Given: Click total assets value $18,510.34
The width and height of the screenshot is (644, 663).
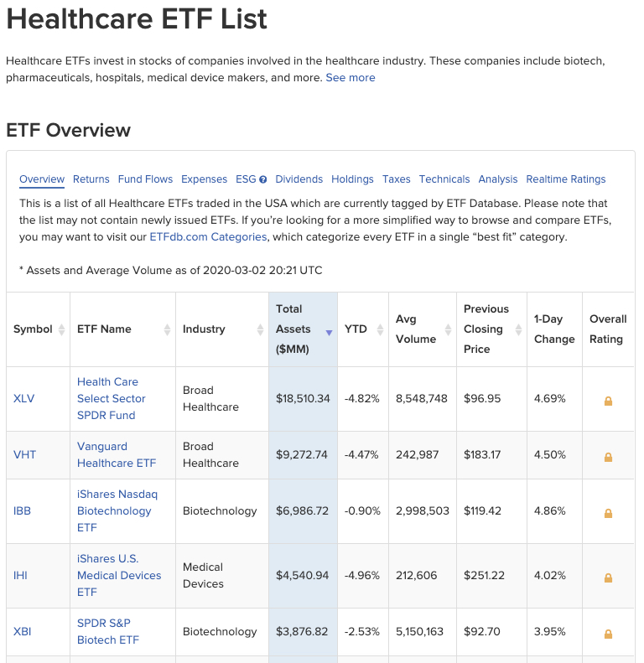Looking at the screenshot, I should click(x=303, y=398).
